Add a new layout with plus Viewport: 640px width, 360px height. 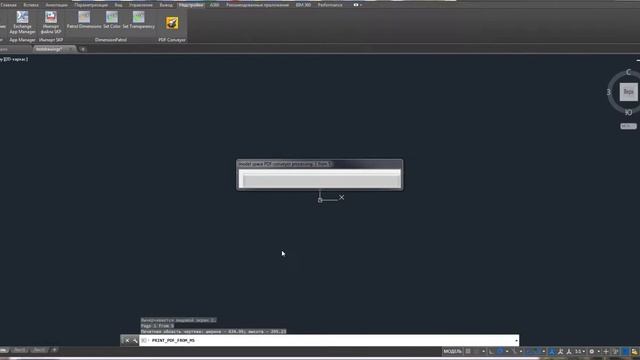pyautogui.click(x=54, y=350)
